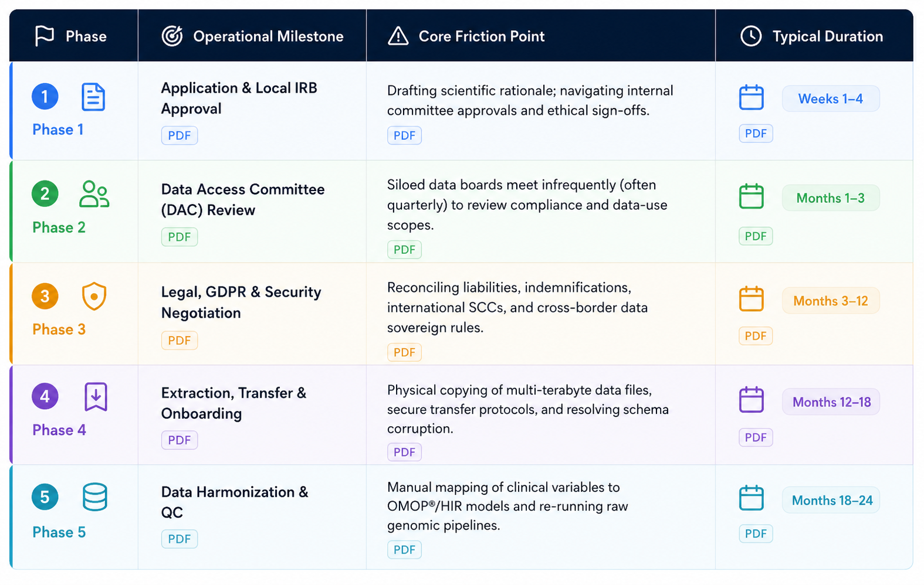Image resolution: width=924 pixels, height=585 pixels.
Task: Click the calendar icon beside Months 3–12
Action: (x=751, y=299)
